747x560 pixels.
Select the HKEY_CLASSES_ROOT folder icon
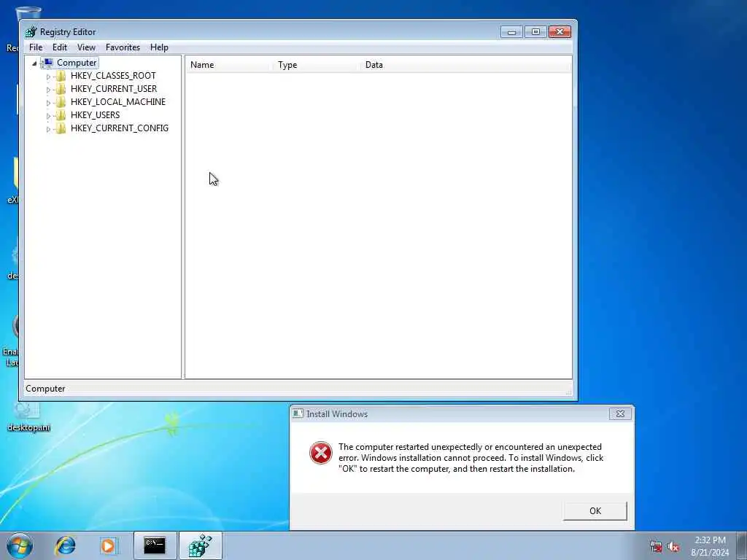tap(61, 76)
